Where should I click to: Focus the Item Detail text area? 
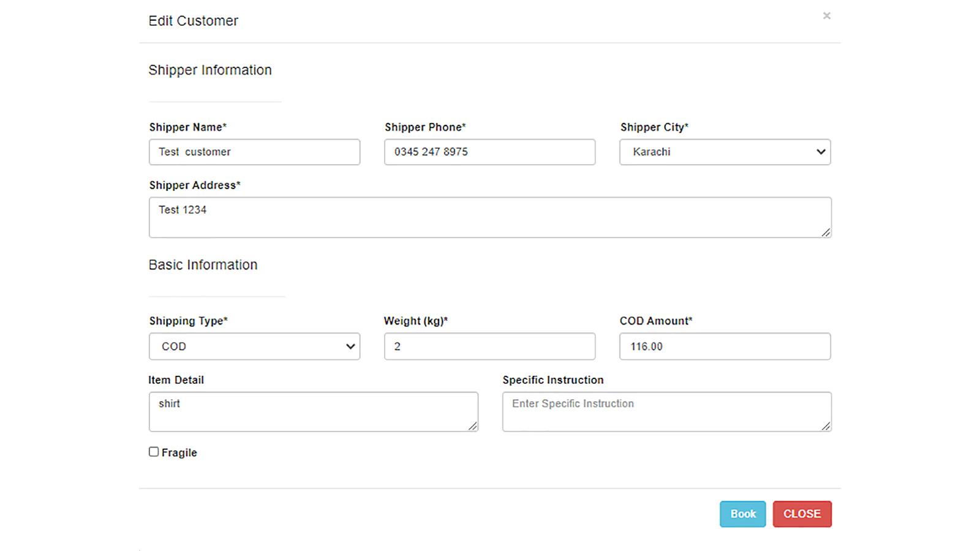pyautogui.click(x=313, y=411)
